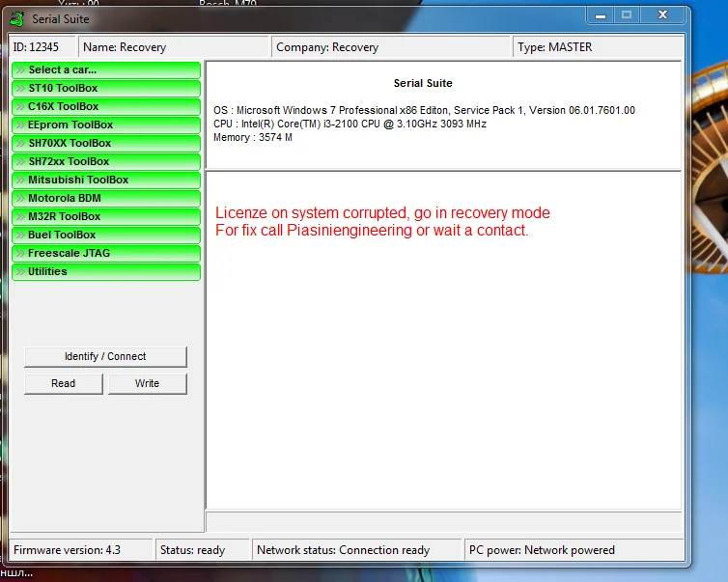Click the Write button
This screenshot has width=728, height=582.
[x=147, y=383]
